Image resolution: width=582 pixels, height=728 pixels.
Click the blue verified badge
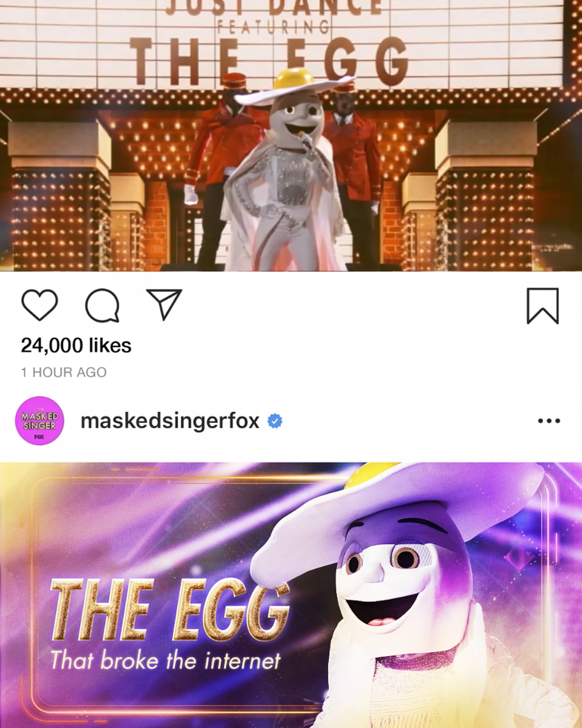(x=275, y=421)
